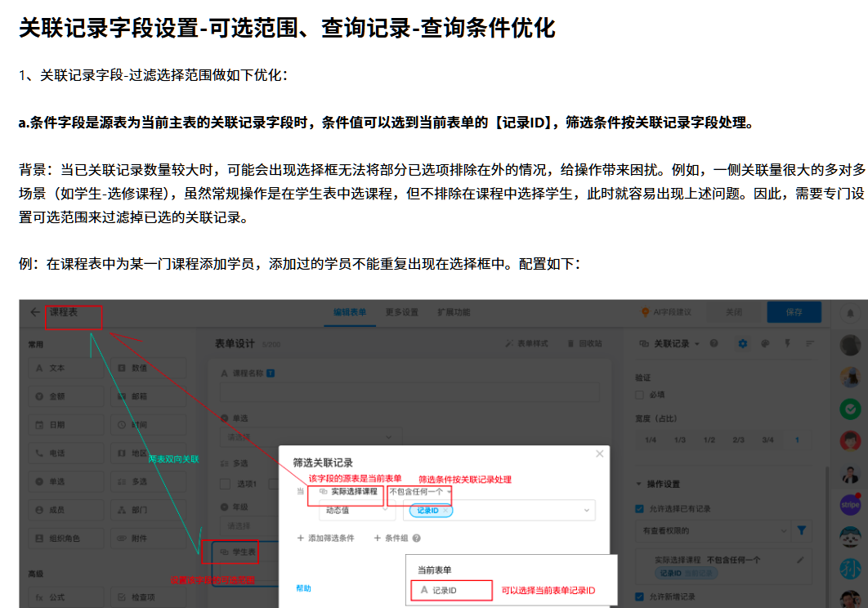Click the 课程名称 input box

click(410, 393)
